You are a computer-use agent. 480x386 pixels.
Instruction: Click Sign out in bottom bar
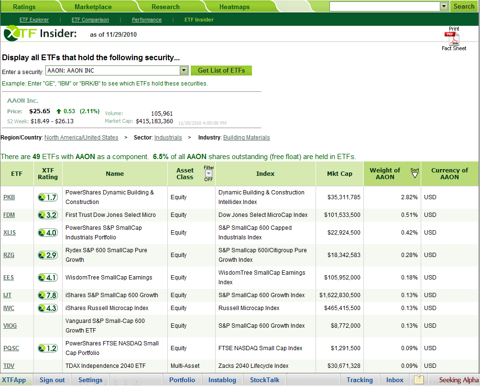[52, 380]
